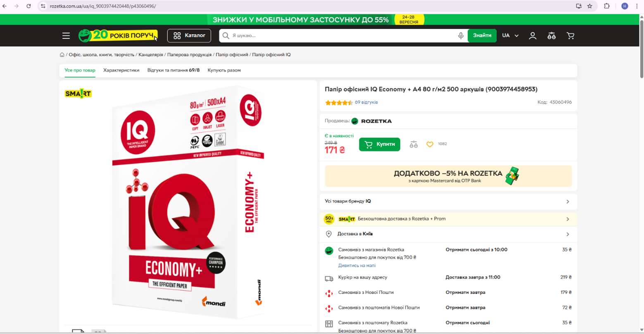Expand the Доставка в Київ row
The height and width of the screenshot is (334, 644).
[448, 234]
